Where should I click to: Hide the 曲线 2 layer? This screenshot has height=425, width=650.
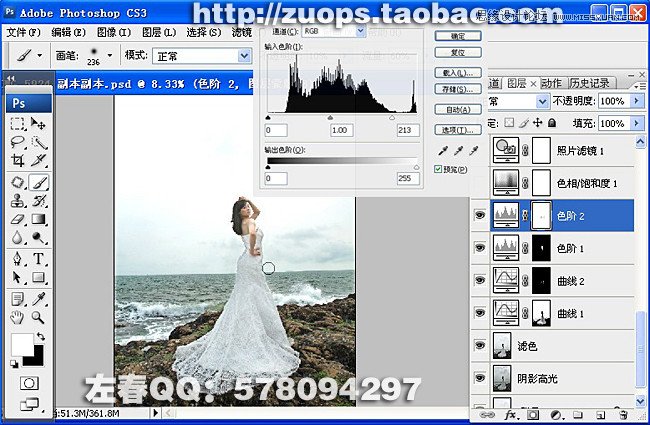pos(480,280)
